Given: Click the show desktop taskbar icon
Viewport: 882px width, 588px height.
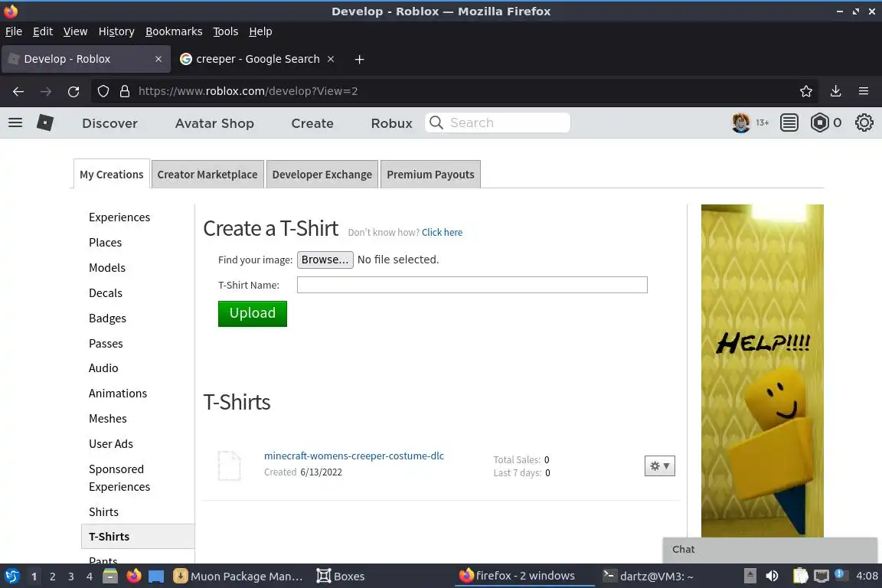Looking at the screenshot, I should coord(156,577).
